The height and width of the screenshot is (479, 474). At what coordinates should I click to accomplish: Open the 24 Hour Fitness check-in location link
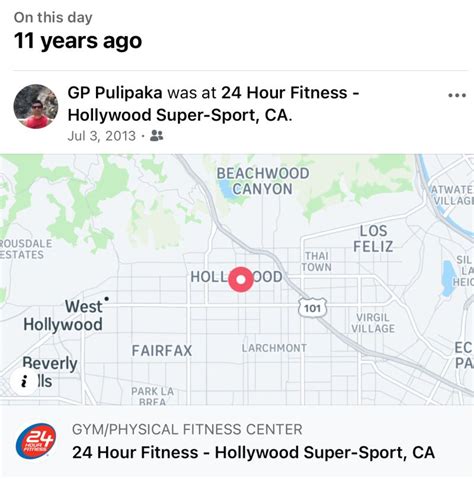click(x=213, y=104)
